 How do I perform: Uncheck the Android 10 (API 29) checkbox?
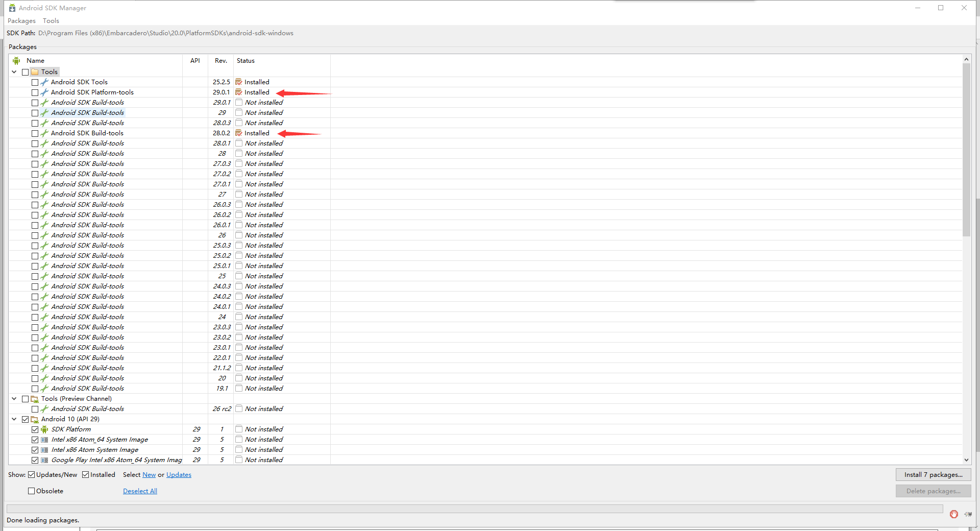pos(25,419)
